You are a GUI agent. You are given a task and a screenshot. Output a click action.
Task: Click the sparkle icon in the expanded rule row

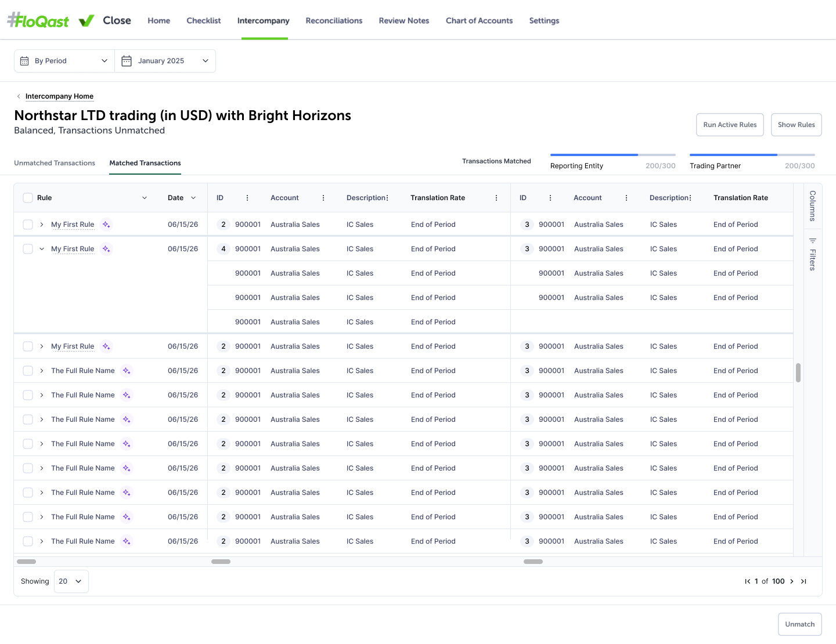106,249
